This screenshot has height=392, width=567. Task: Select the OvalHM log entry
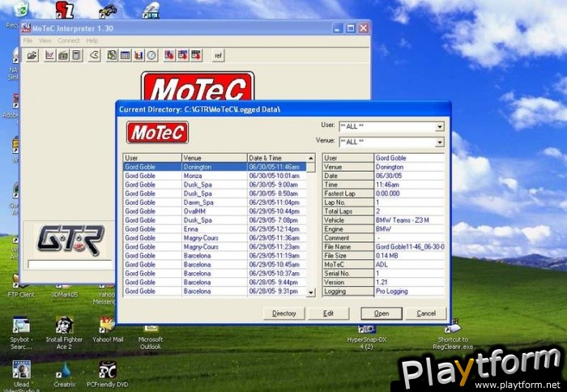tap(215, 211)
